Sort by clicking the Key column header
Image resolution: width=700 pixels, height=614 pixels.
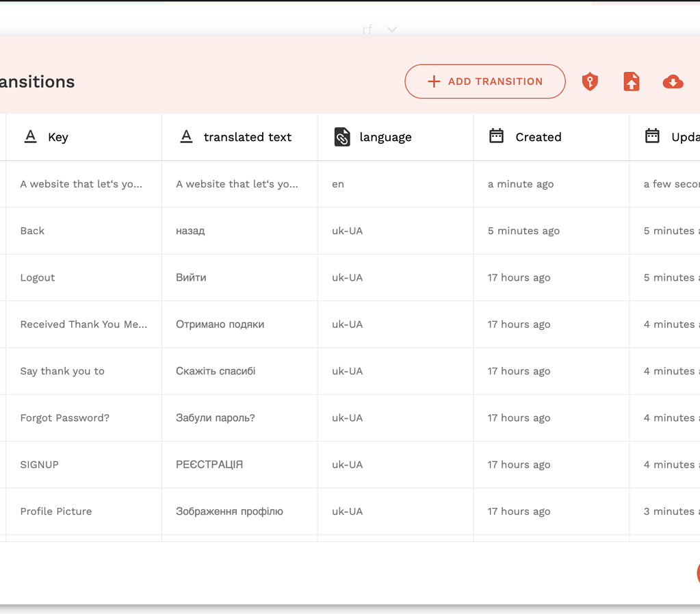[58, 137]
